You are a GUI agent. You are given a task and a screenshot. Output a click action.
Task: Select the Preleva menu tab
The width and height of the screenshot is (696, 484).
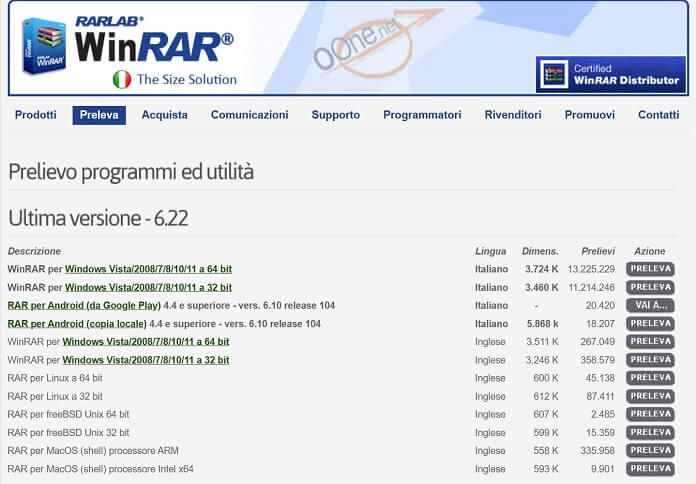99,115
